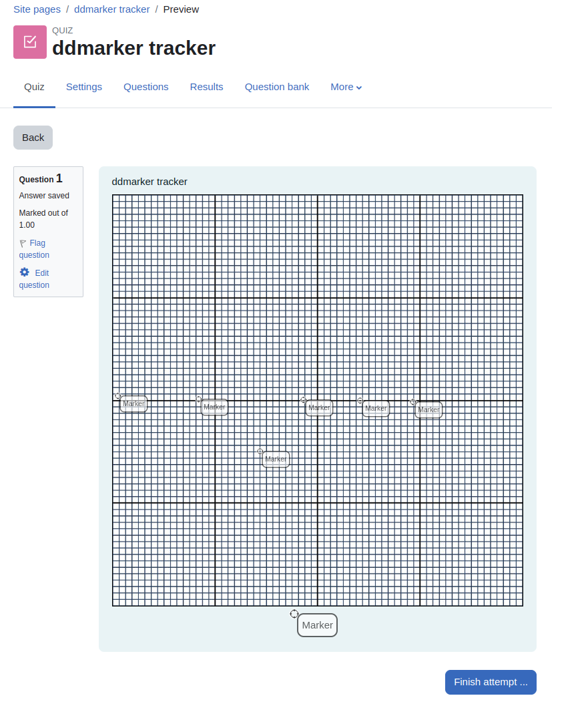This screenshot has height=714, width=588.
Task: Open the Question bank tab
Action: pyautogui.click(x=277, y=87)
